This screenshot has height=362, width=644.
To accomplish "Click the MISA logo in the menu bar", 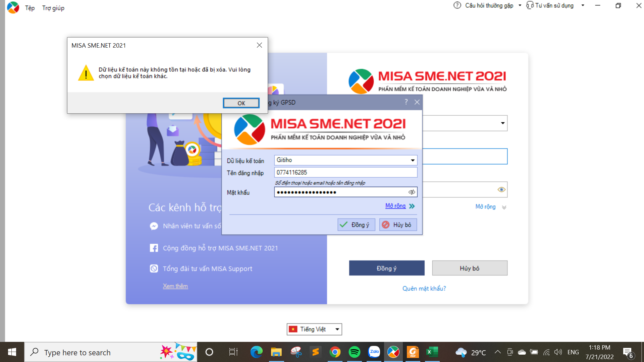I will click(x=13, y=7).
